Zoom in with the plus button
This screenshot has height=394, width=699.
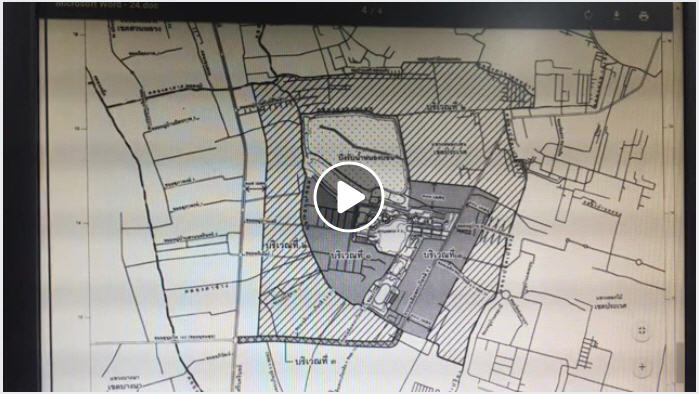pyautogui.click(x=642, y=367)
